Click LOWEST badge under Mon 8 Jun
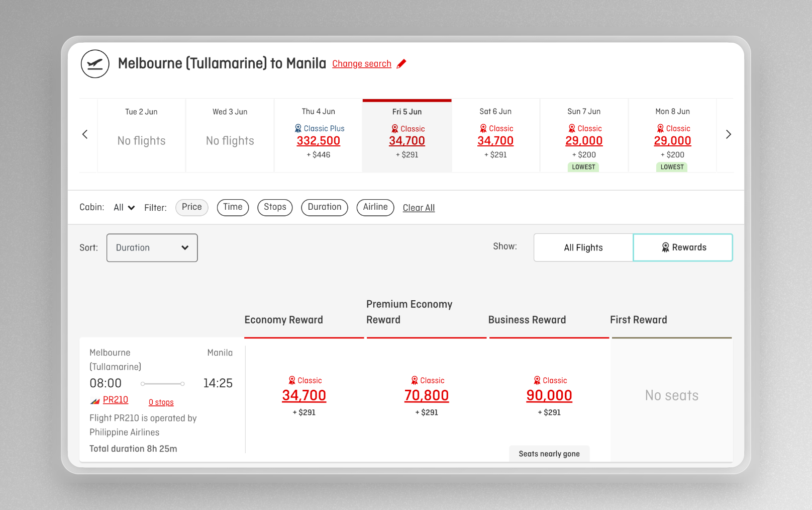812x510 pixels. coord(672,167)
